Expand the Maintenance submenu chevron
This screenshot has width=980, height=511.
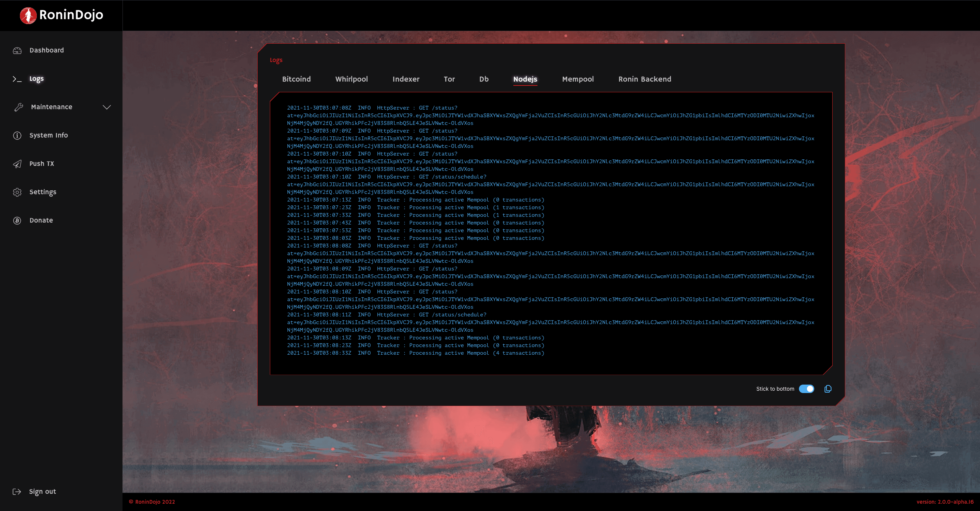coord(107,107)
